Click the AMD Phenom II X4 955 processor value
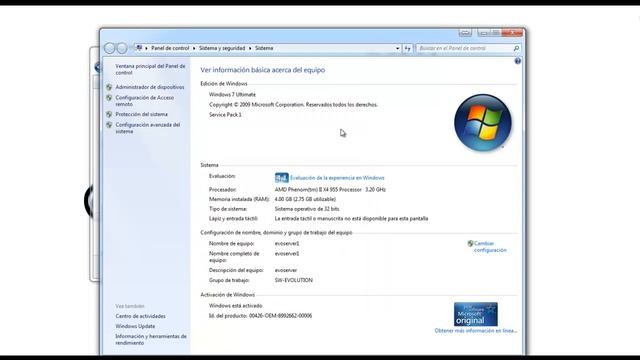Viewport: 640px width, 360px height. point(330,190)
